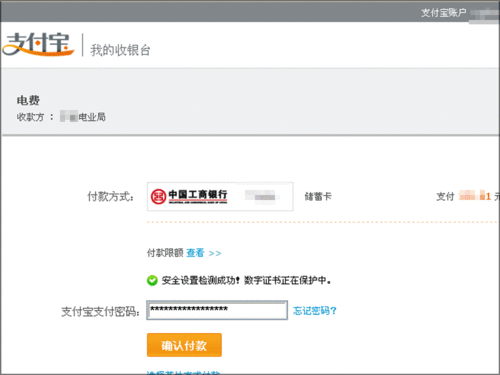This screenshot has width=500, height=375.
Task: Open the 查看 payment limit link
Action: pos(195,253)
